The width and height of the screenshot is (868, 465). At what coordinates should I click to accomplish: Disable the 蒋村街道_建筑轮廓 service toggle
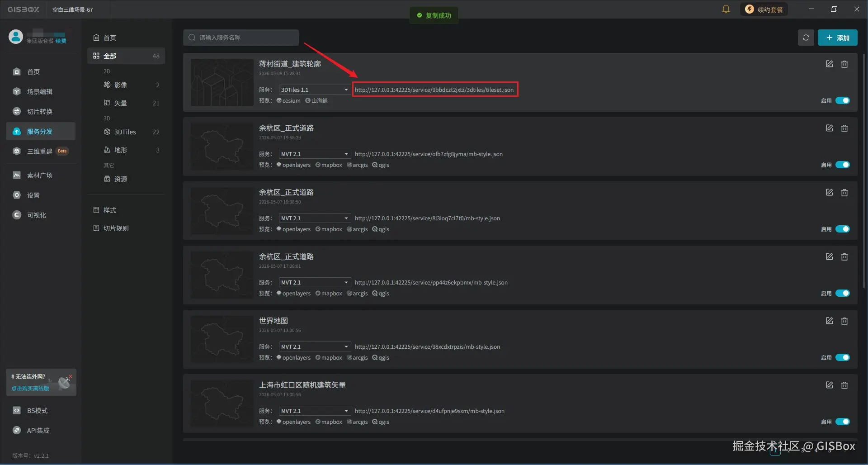(x=842, y=100)
